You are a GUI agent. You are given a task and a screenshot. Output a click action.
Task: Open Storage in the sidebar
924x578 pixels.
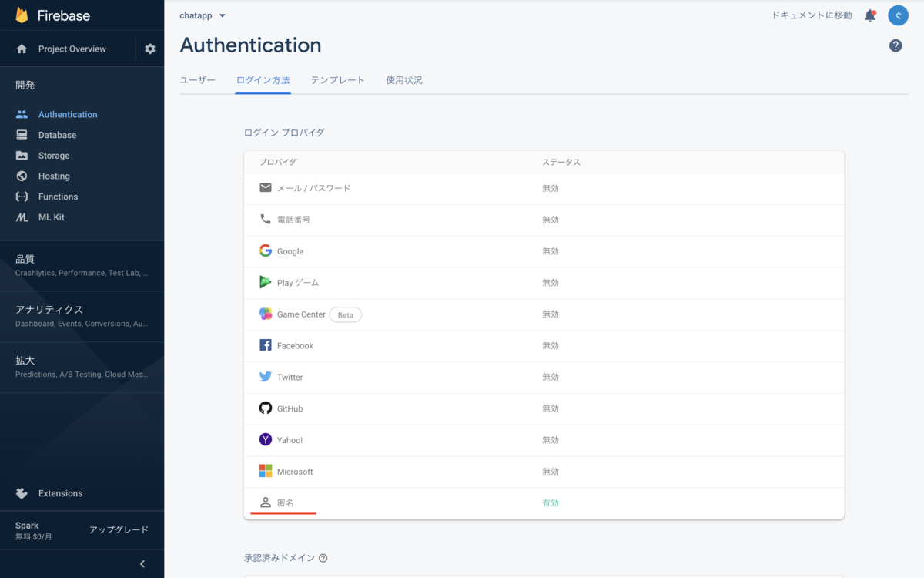pyautogui.click(x=54, y=156)
